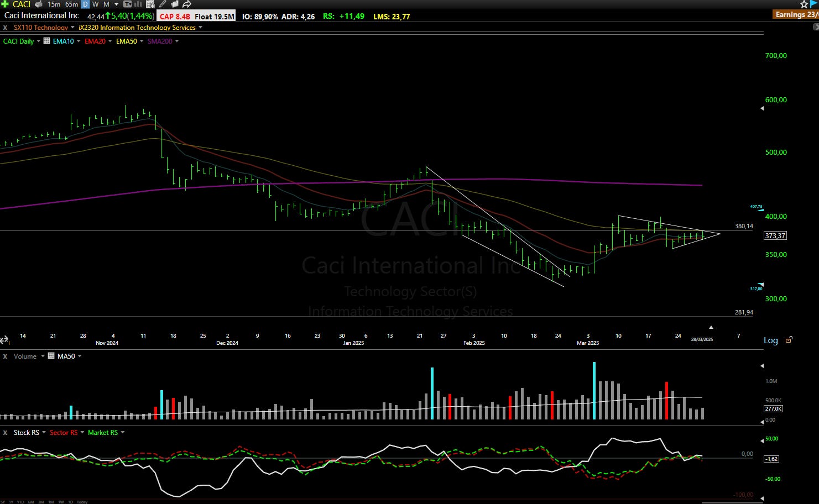
Task: Expand the iX2320 industry dropdown arrow
Action: tap(200, 27)
